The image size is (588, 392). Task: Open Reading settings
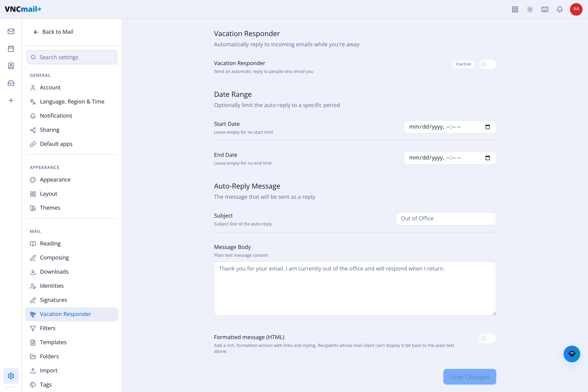pyautogui.click(x=72, y=243)
